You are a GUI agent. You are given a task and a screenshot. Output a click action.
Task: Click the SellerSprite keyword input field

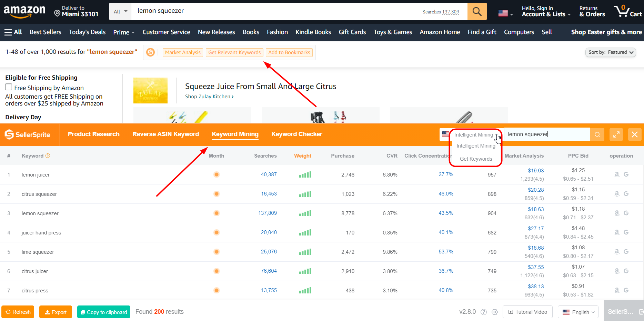[547, 134]
